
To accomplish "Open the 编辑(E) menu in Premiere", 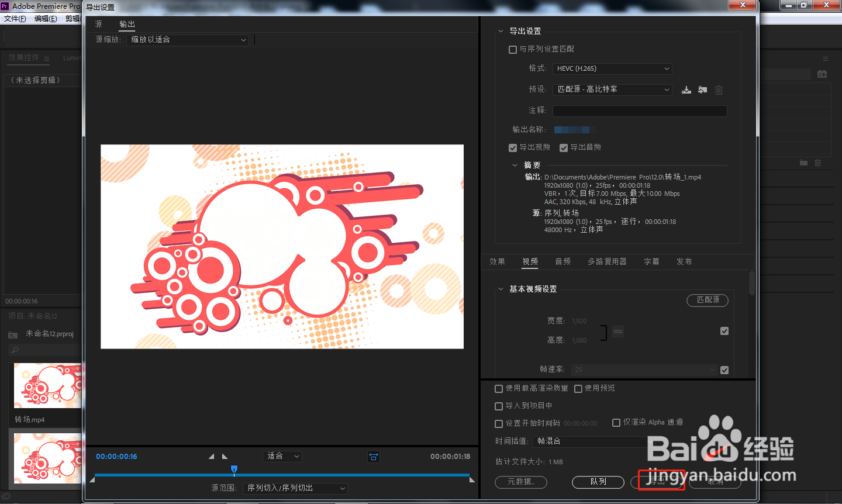I will (x=46, y=19).
